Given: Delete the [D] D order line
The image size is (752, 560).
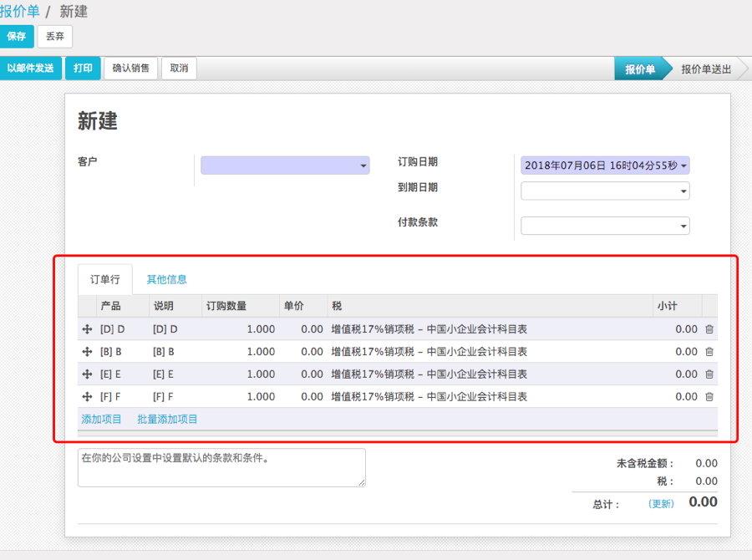Looking at the screenshot, I should 709,329.
